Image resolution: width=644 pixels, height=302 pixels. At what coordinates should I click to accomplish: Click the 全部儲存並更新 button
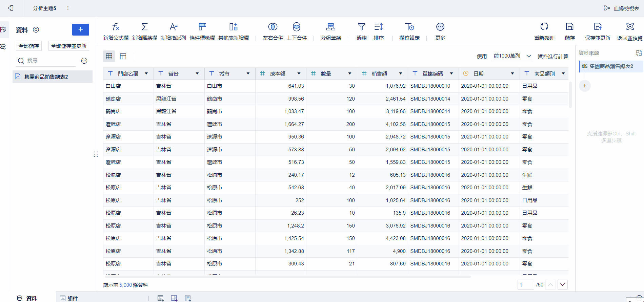69,46
